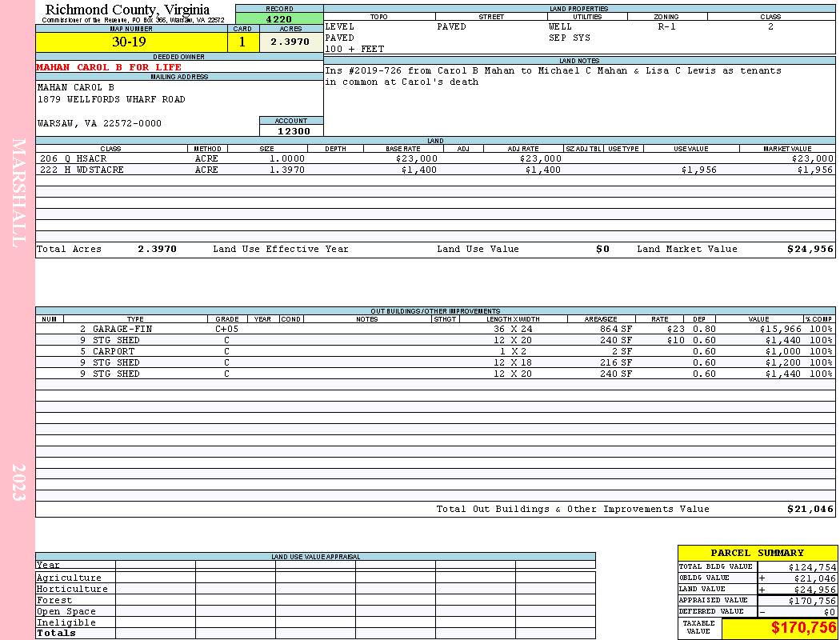Click garage value $15,966
The height and width of the screenshot is (640, 840).
781,329
